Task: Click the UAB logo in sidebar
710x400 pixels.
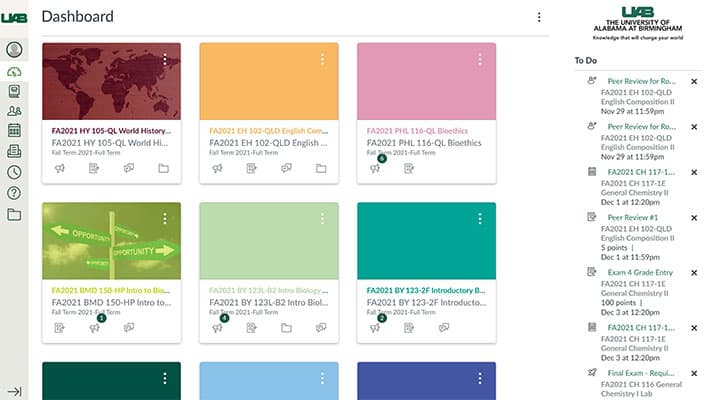Action: [x=14, y=18]
